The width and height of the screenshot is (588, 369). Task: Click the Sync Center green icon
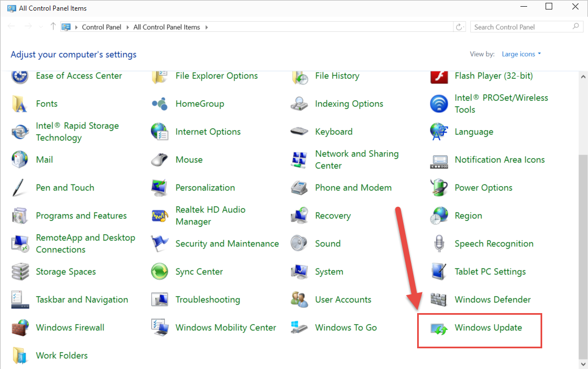[x=160, y=272]
